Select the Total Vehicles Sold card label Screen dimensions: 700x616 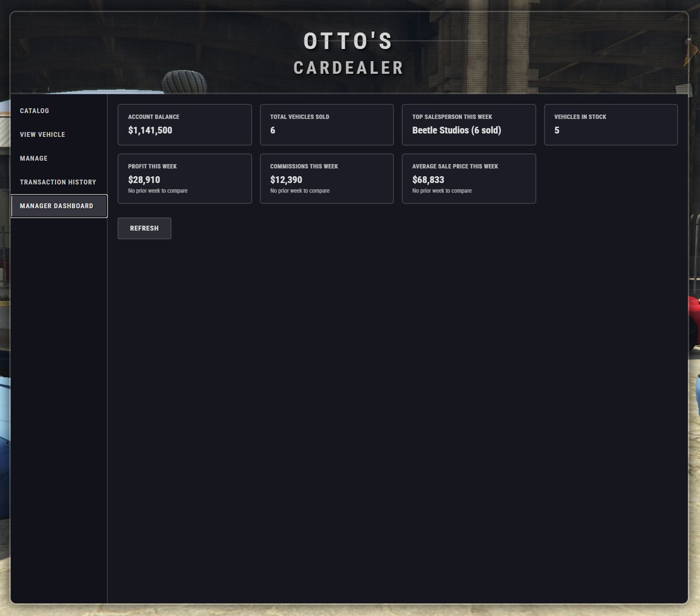click(x=300, y=117)
